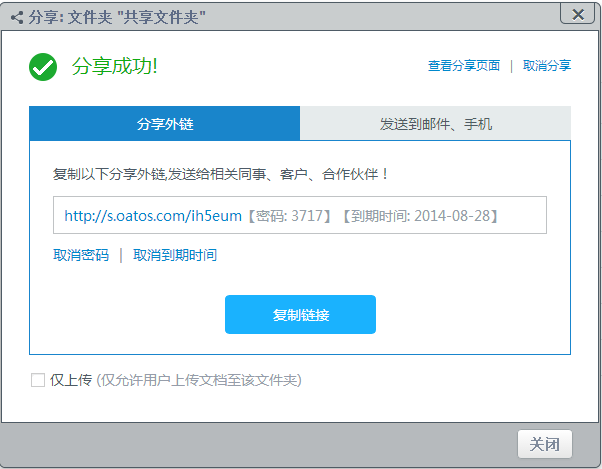Switch to the 分享外链 tab
The image size is (602, 469).
pos(164,124)
